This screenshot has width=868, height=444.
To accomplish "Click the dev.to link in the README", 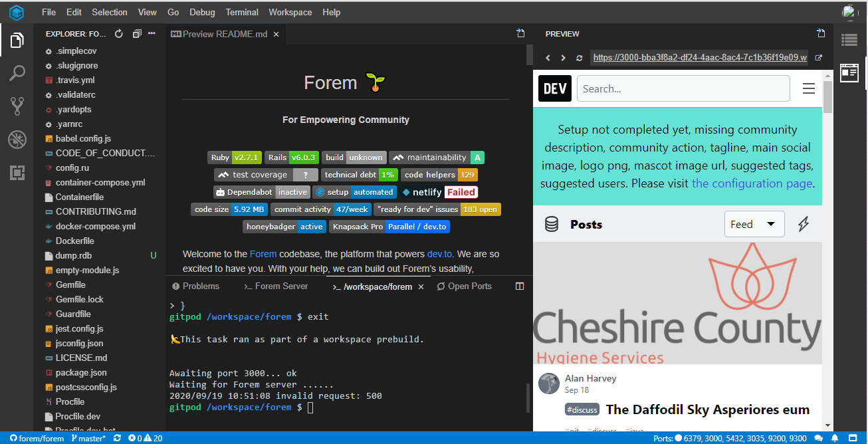I will tap(439, 254).
